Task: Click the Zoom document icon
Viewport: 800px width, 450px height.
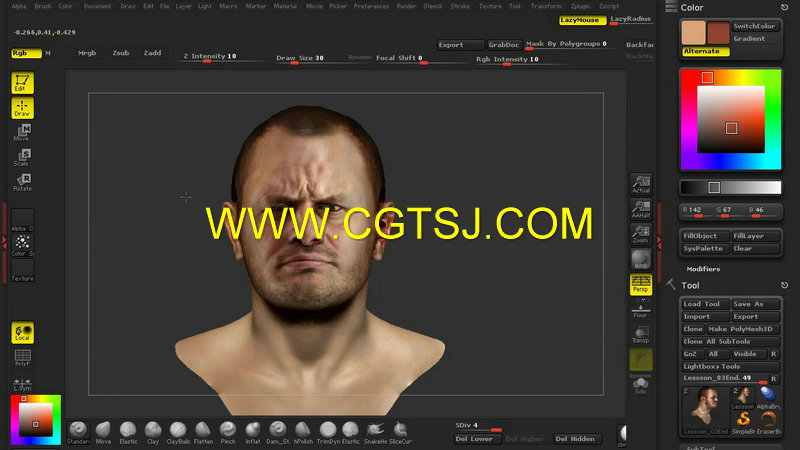Action: (641, 234)
